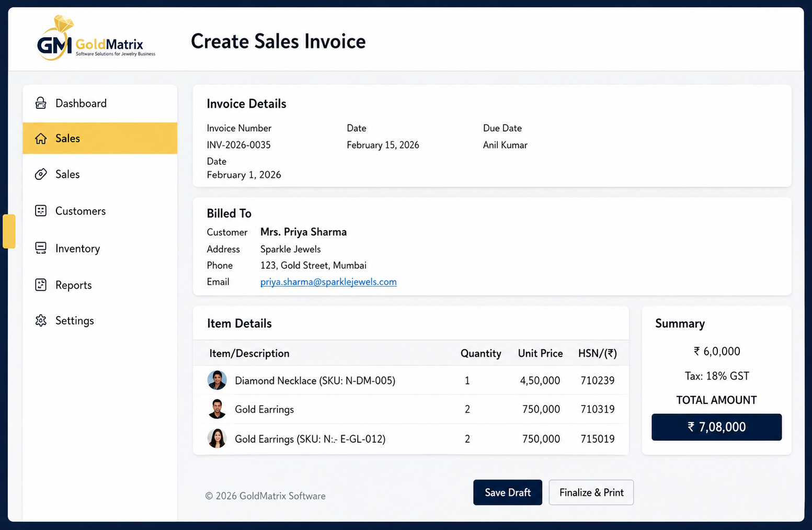Screen dimensions: 812x530
Task: Click the © 2026 GoldMatrix Software footer
Action: [x=265, y=496]
